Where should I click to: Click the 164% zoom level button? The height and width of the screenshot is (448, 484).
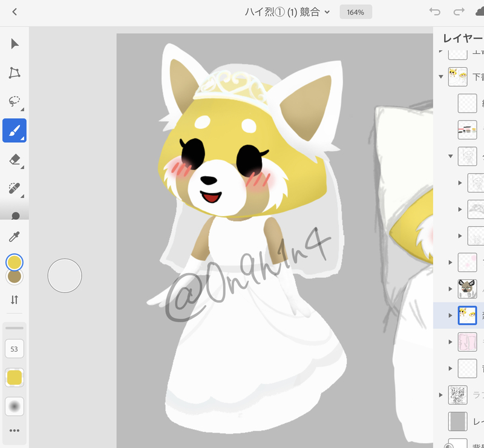coord(356,12)
